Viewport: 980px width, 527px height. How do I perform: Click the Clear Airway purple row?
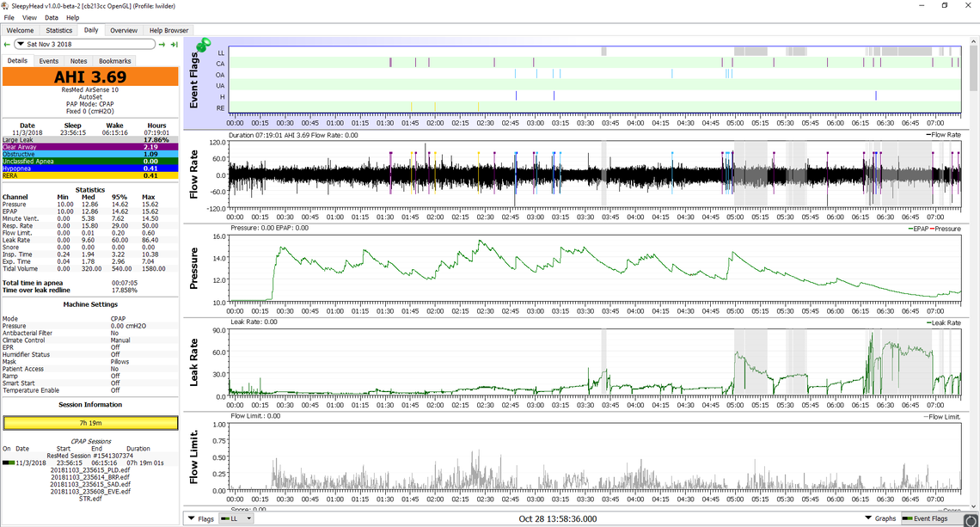tap(90, 147)
